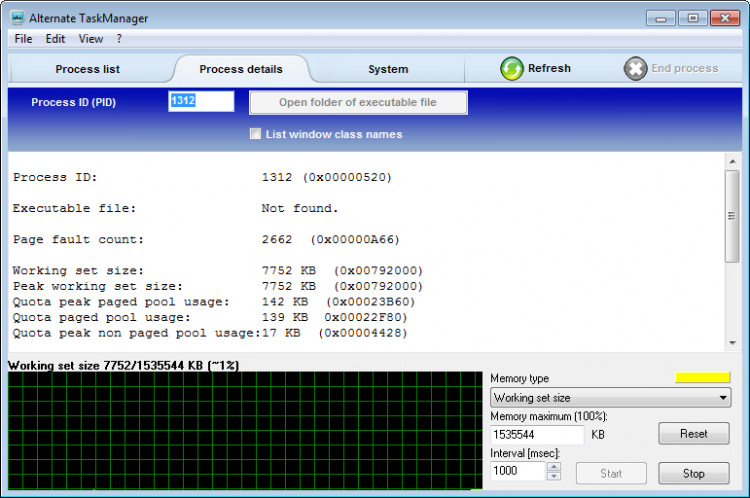Switch to the System tab
The width and height of the screenshot is (750, 498).
388,69
